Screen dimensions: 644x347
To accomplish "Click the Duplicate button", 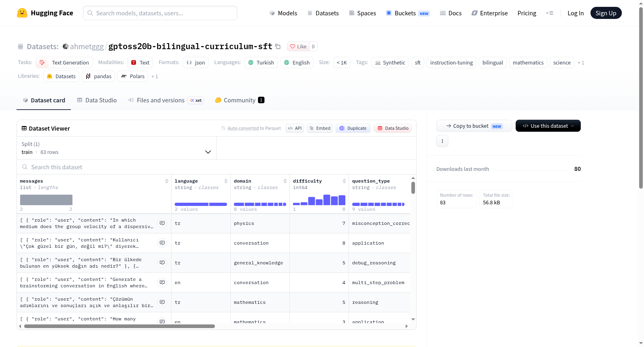I will (353, 128).
